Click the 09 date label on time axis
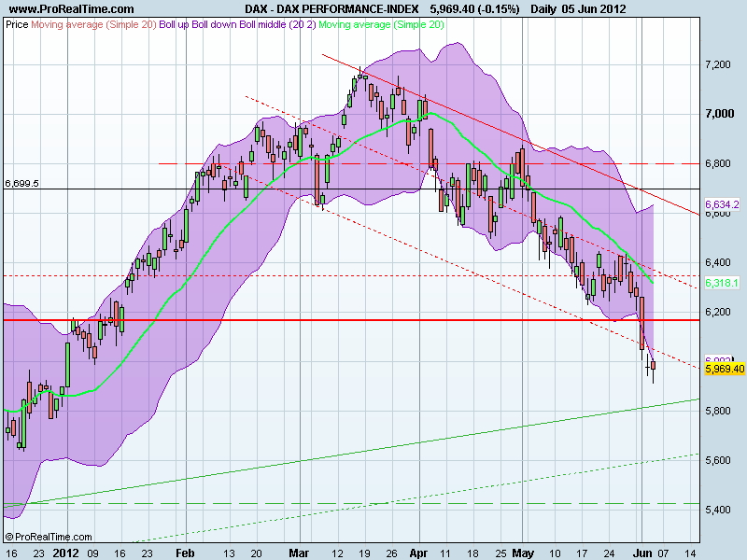 (92, 553)
